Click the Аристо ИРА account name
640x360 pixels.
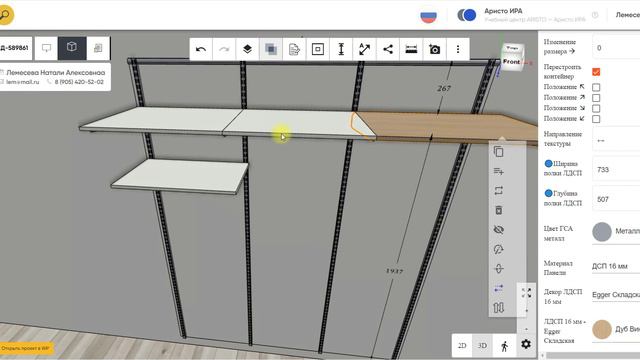point(503,11)
